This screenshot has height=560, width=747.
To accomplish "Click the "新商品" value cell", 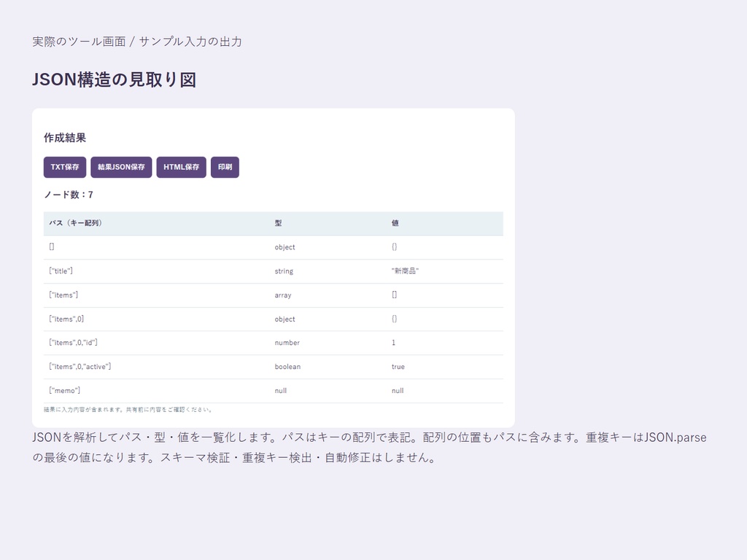I will pyautogui.click(x=444, y=271).
